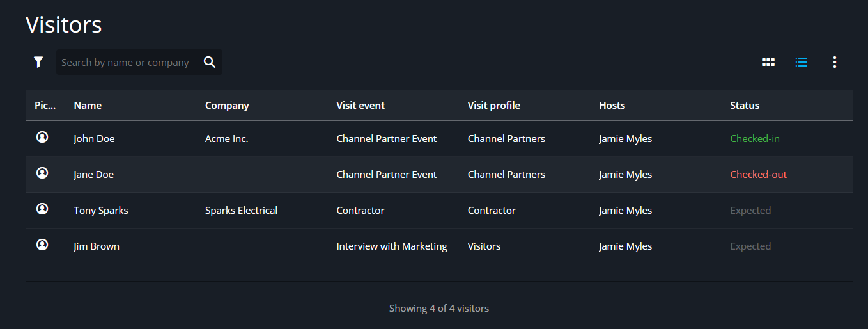
Task: Sort by the Visit event column
Action: click(x=360, y=106)
